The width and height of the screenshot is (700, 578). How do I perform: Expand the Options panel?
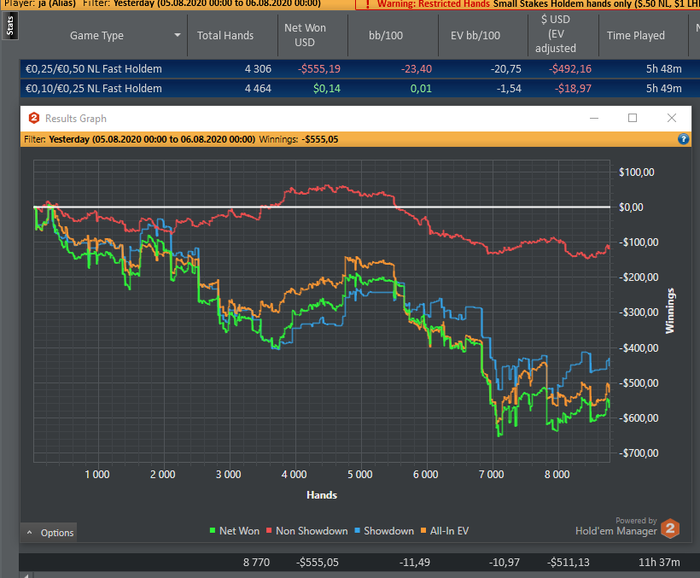(x=49, y=532)
